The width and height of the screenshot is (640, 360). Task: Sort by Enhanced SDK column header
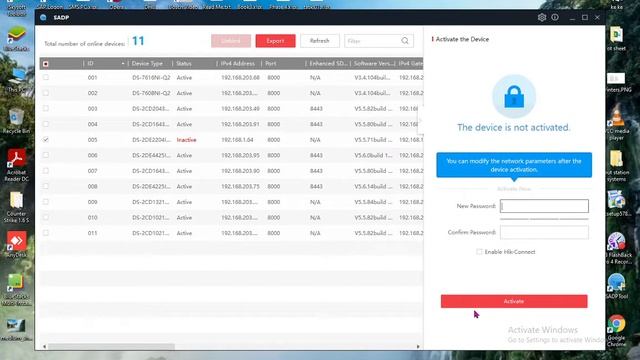pos(328,64)
